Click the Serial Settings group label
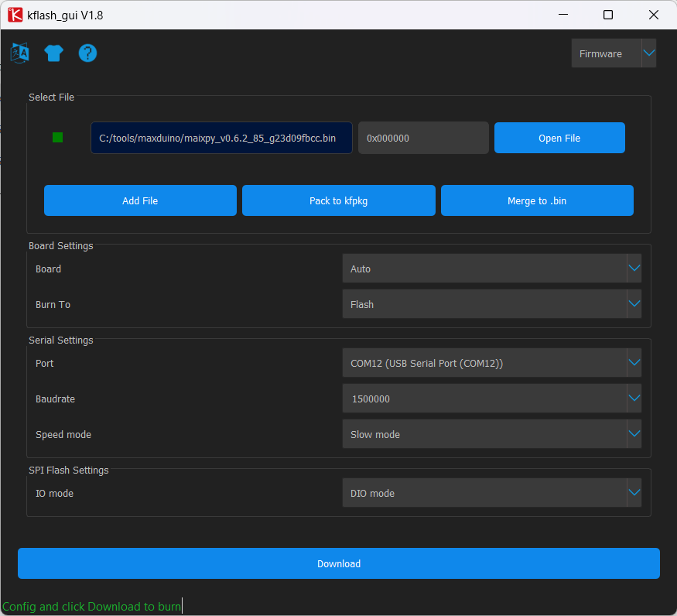This screenshot has width=677, height=616. point(61,341)
